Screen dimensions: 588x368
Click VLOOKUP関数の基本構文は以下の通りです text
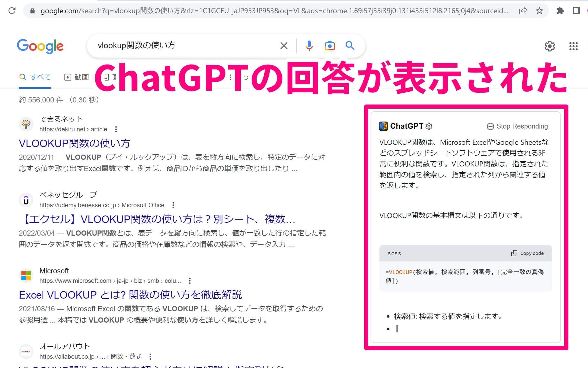click(452, 215)
